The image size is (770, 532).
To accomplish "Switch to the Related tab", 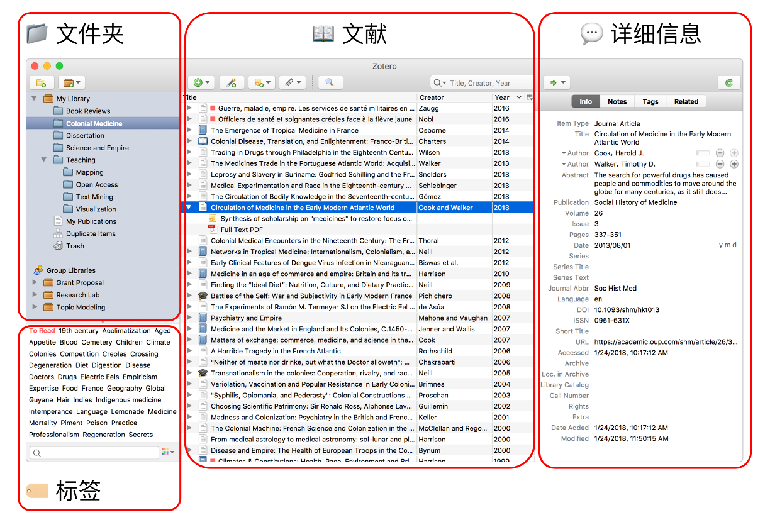I will (x=686, y=101).
